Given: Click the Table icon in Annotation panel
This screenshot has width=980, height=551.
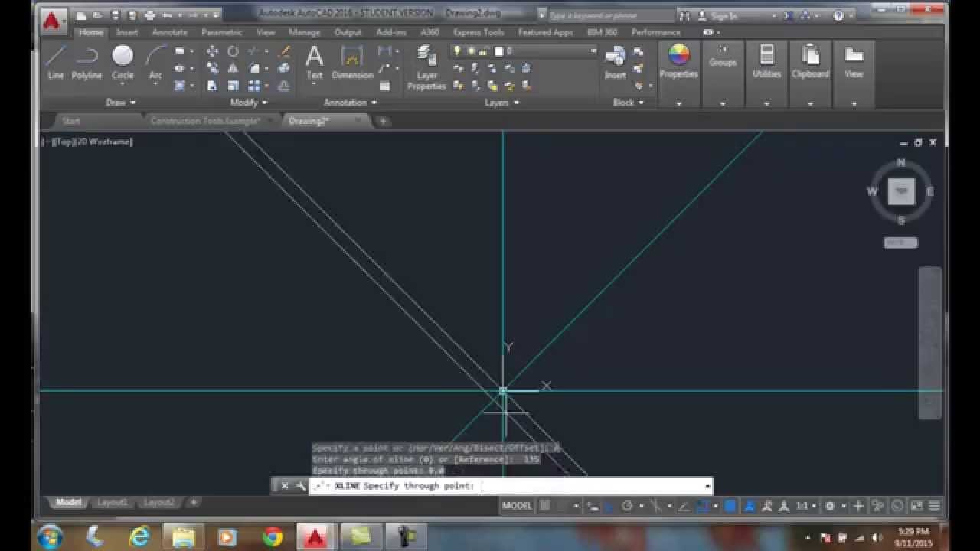Looking at the screenshot, I should (x=385, y=86).
